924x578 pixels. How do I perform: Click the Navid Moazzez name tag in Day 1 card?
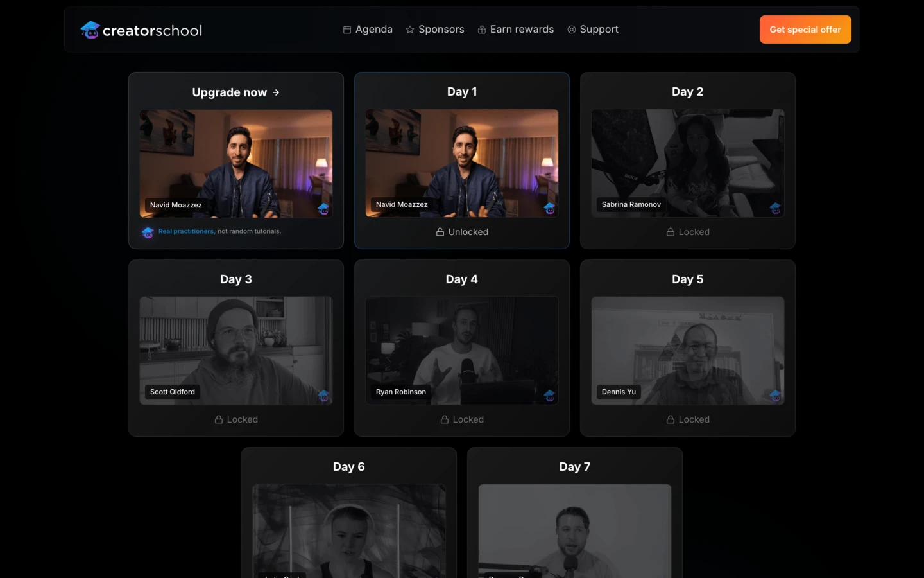[x=402, y=204]
